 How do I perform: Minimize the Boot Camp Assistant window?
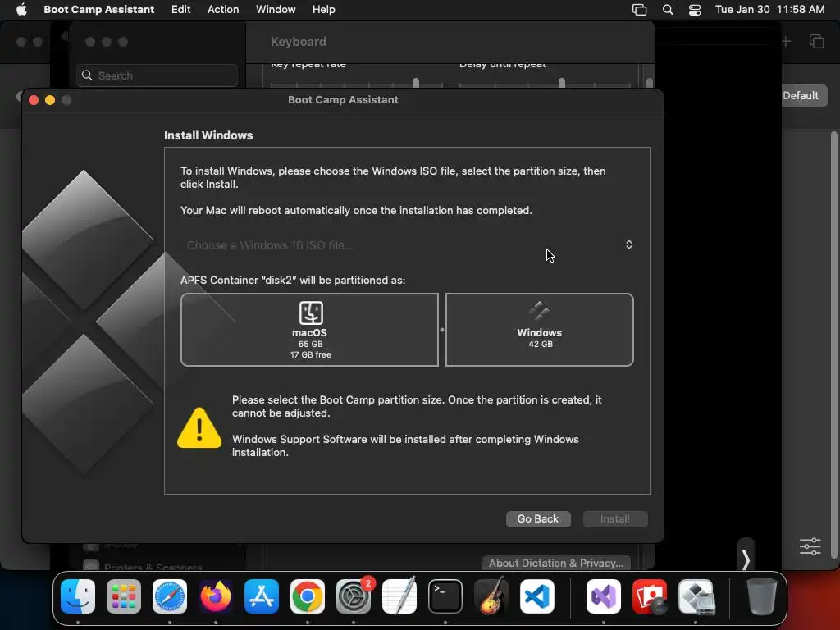point(50,99)
